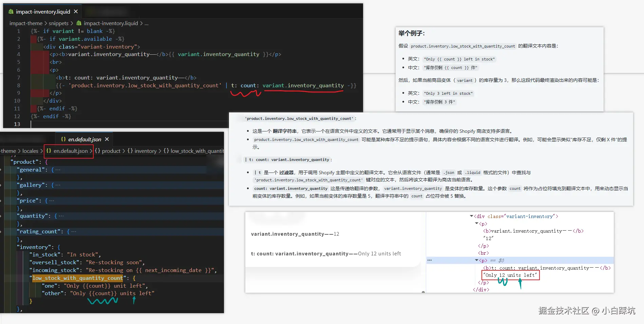
Task: Unfold the collapsed "price" object ellipsis
Action: click(52, 200)
